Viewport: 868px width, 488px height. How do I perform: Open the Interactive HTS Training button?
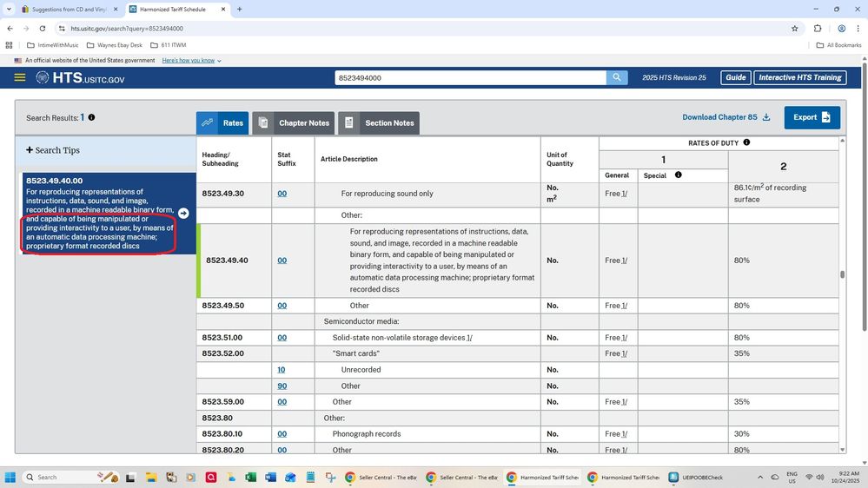tap(799, 77)
